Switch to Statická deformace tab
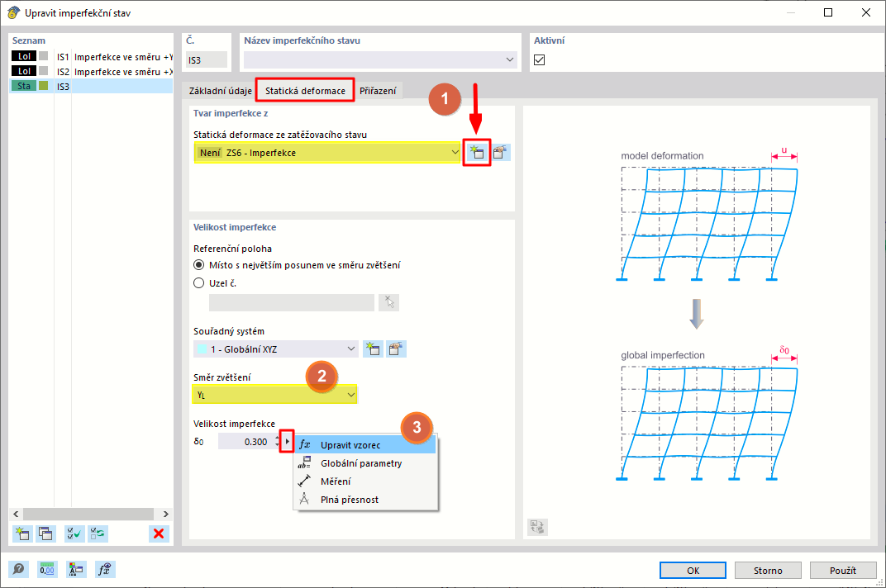 (305, 90)
